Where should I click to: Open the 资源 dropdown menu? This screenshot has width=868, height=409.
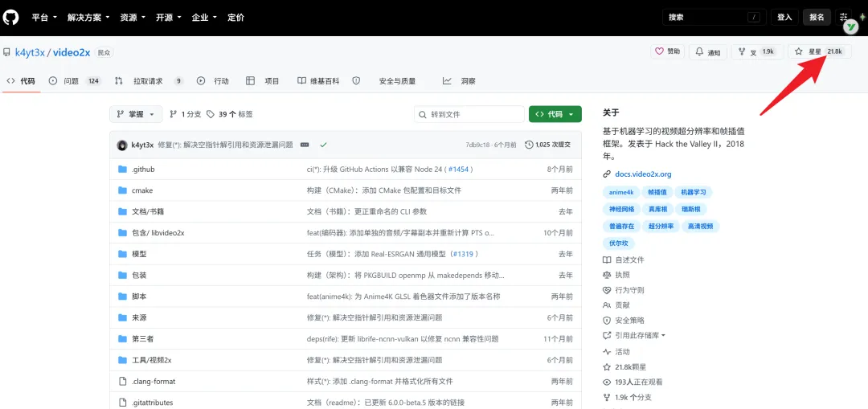[x=133, y=17]
